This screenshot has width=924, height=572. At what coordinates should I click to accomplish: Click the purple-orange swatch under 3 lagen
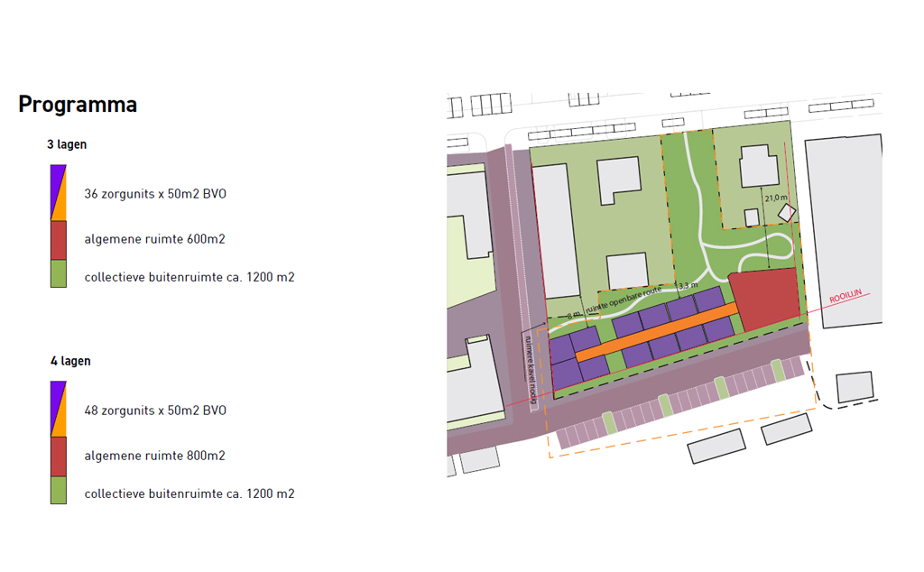[58, 193]
